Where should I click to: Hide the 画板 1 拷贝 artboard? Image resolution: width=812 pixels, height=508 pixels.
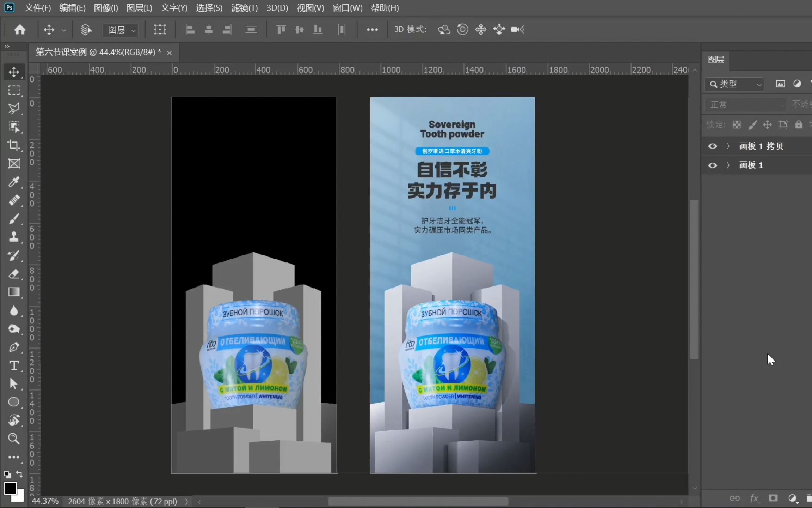tap(712, 146)
